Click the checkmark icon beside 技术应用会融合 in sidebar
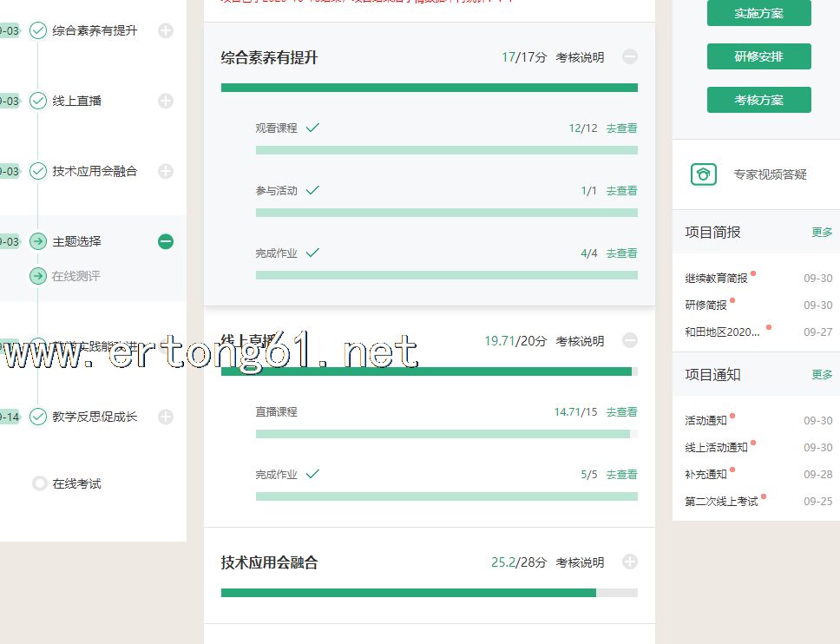Image resolution: width=840 pixels, height=644 pixels. click(38, 171)
